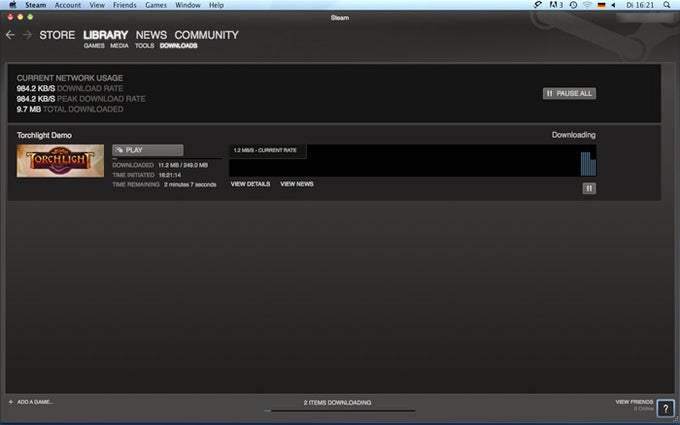Open the Friends menu

pos(124,5)
